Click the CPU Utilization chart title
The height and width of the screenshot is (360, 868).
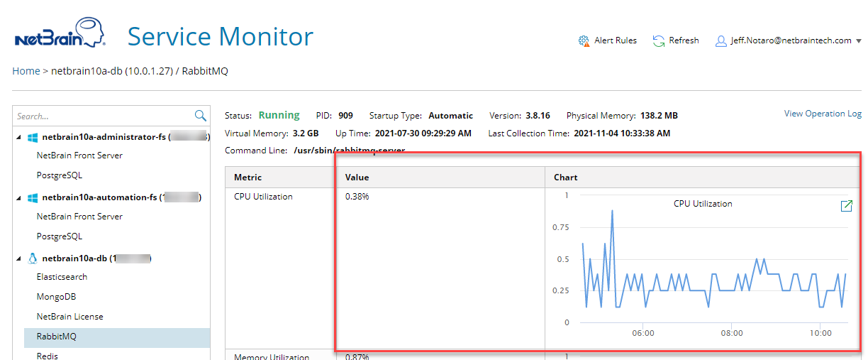coord(703,204)
